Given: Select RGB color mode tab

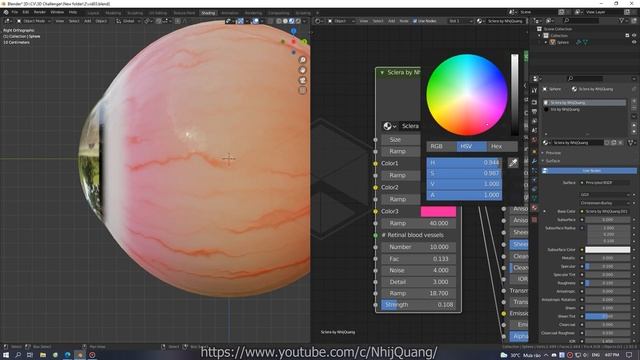Looking at the screenshot, I should click(x=442, y=146).
